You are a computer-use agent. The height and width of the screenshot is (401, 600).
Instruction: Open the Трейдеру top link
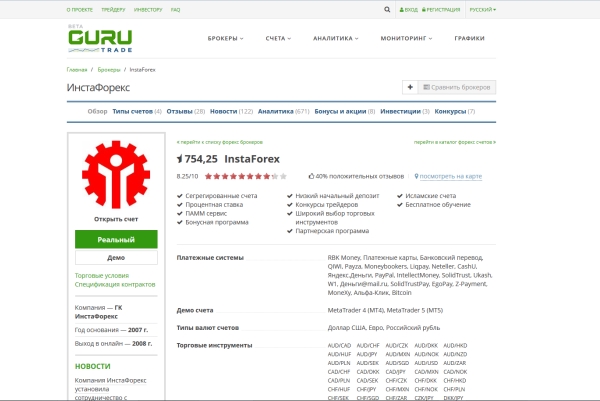(113, 10)
